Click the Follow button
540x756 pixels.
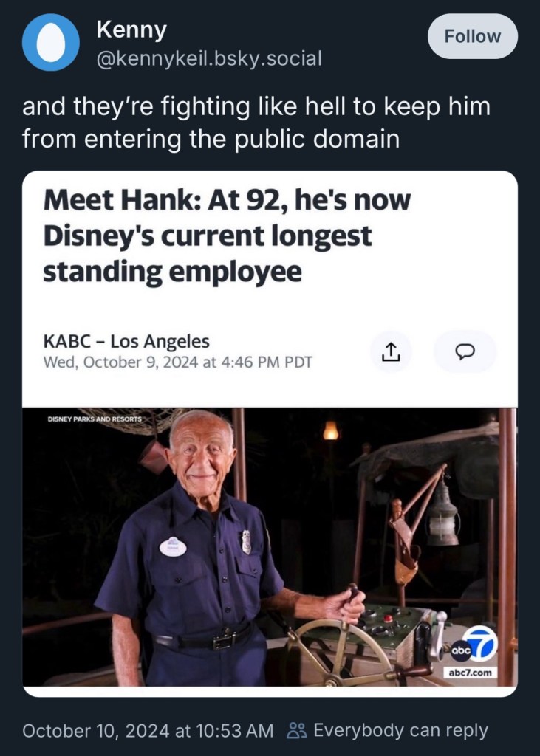473,36
